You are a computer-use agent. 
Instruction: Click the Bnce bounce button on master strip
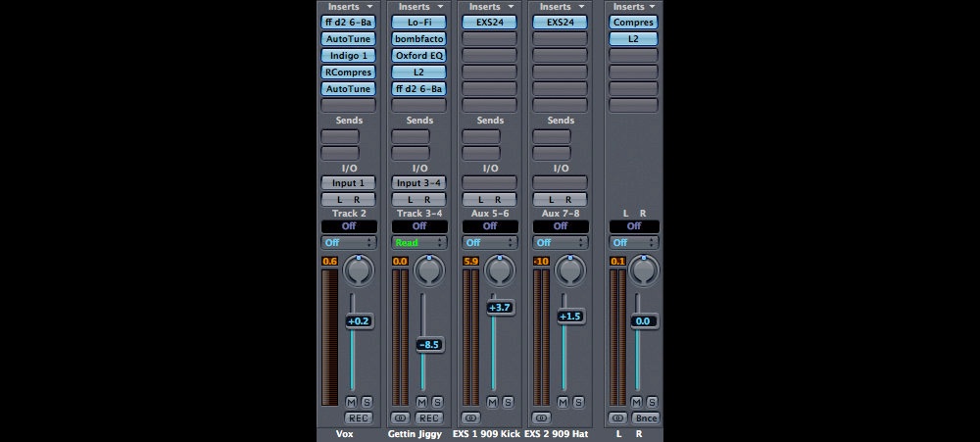(x=646, y=417)
